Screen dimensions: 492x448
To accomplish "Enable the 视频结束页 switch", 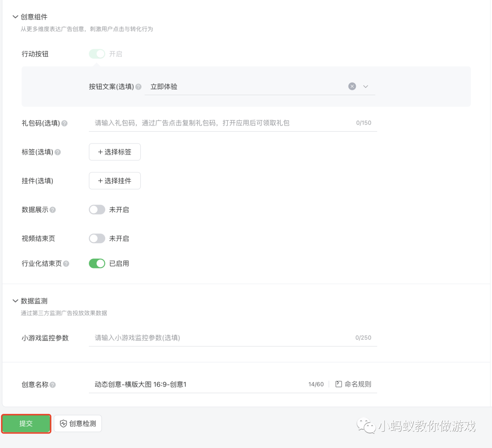I will point(97,239).
